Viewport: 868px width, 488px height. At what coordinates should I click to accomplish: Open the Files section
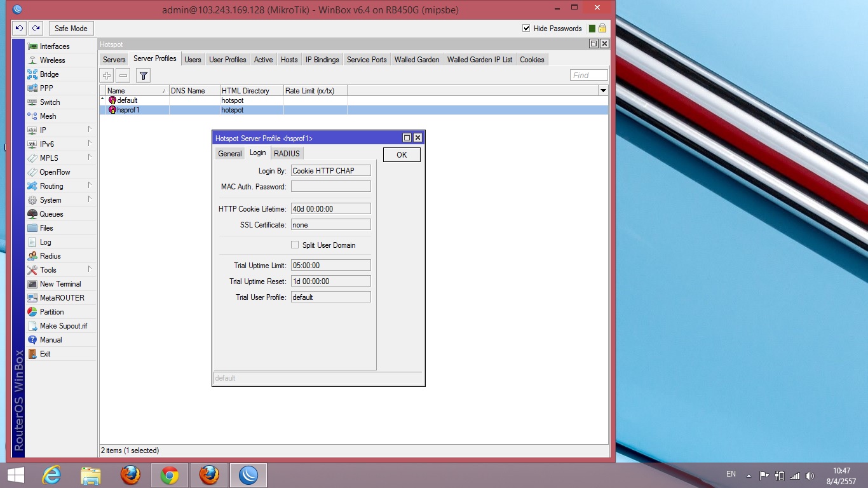tap(46, 228)
